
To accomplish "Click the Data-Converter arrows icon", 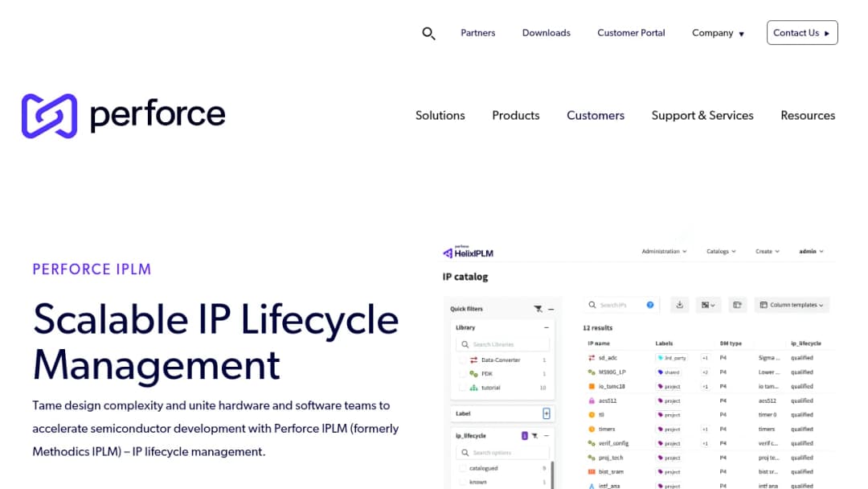I will pos(474,360).
